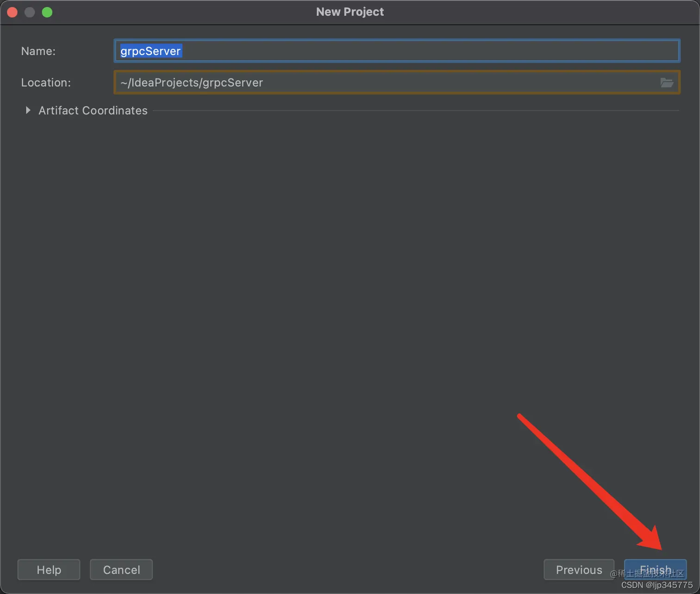Go back with the Previous button
The image size is (700, 594).
pos(579,569)
